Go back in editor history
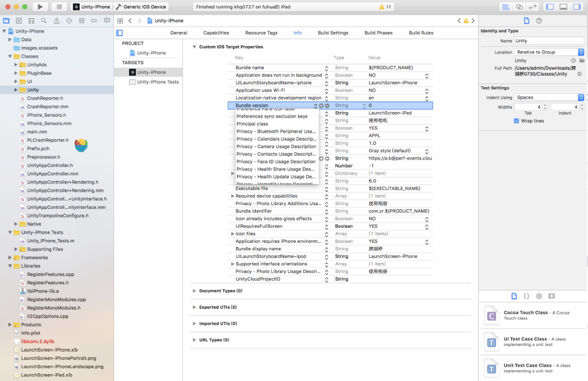Screen dimensions: 588x381 click(130, 20)
